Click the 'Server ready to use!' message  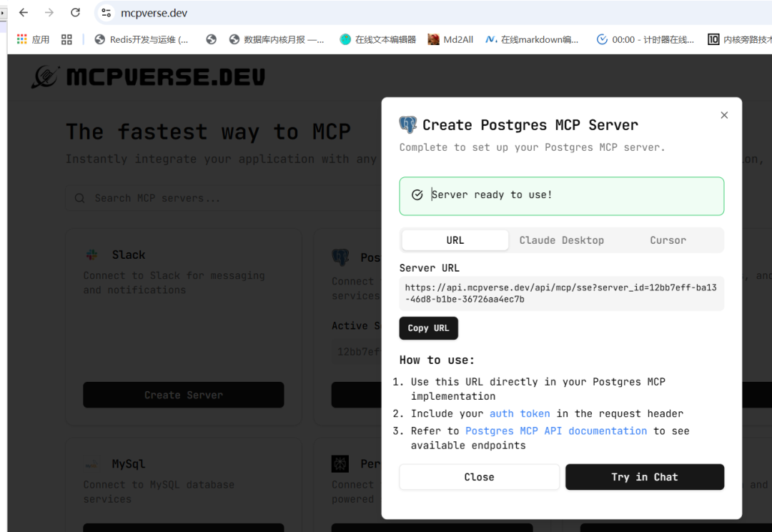coord(492,194)
